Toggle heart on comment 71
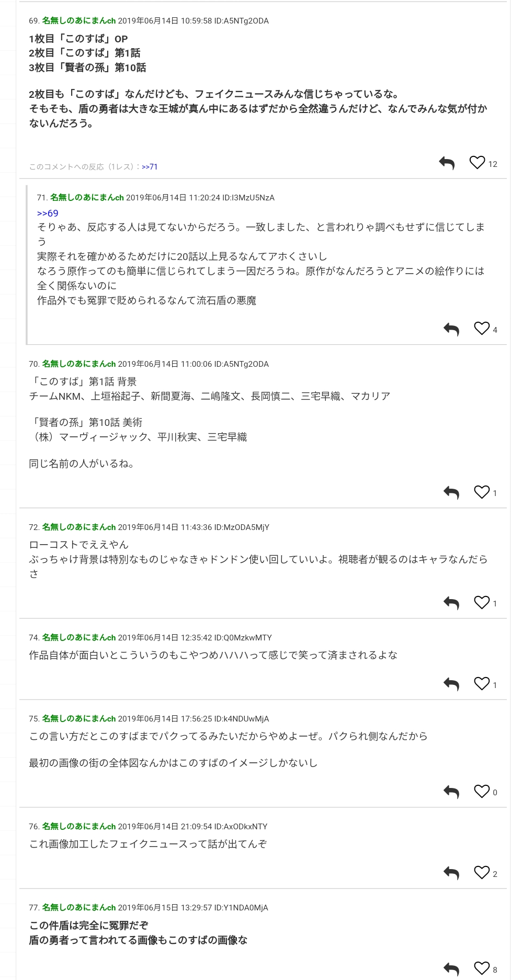The width and height of the screenshot is (511, 980). coord(482,328)
